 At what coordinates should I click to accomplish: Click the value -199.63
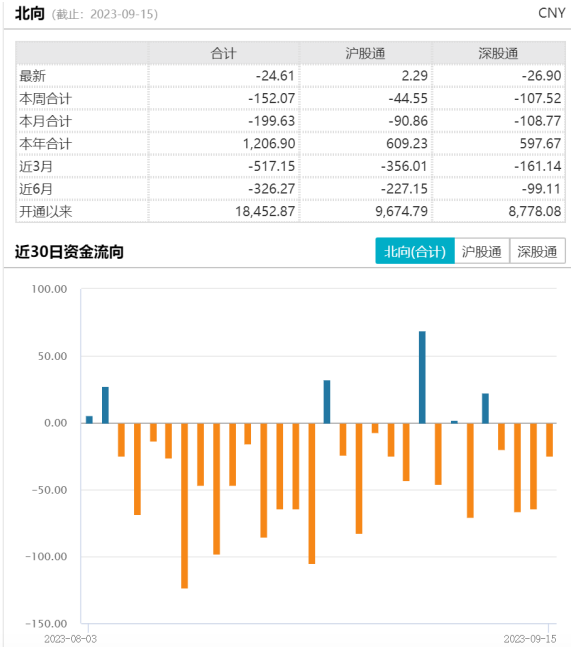point(271,121)
